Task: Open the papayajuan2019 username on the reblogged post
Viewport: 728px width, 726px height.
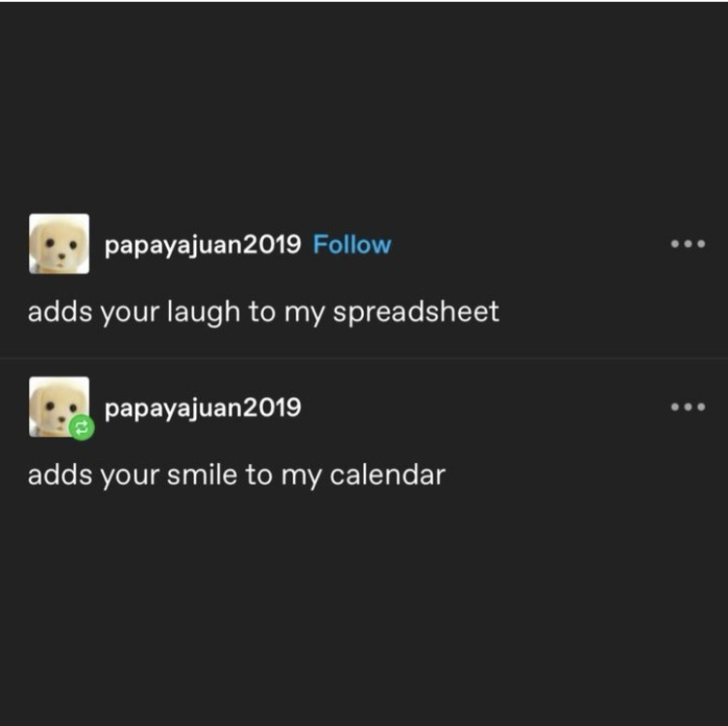Action: [202, 408]
